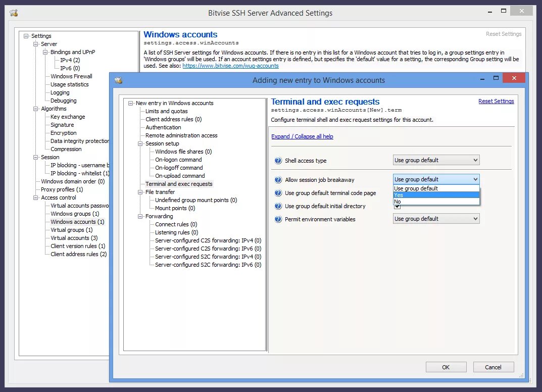Select Server-configured S2C forwarding: IPv6 (0)
The height and width of the screenshot is (392, 542).
coord(208,265)
